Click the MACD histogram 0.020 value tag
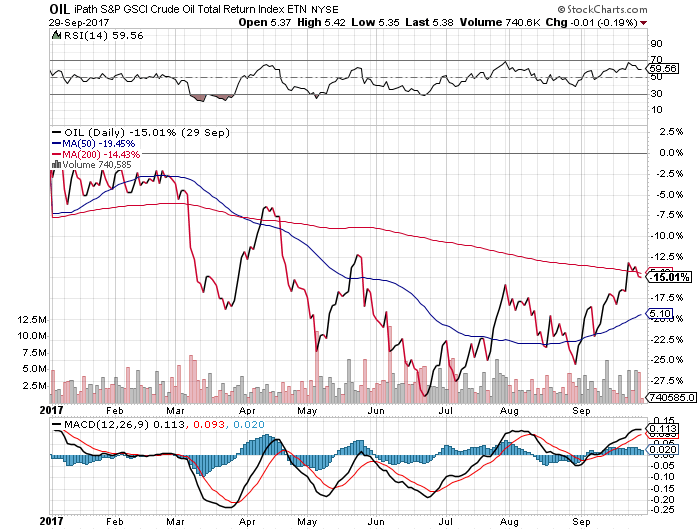The width and height of the screenshot is (700, 530). (663, 449)
